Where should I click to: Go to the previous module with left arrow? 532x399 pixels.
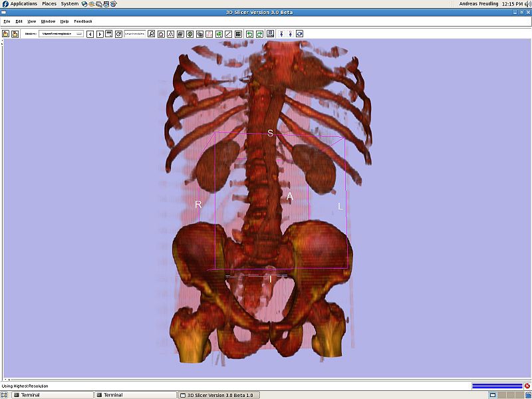[x=90, y=34]
